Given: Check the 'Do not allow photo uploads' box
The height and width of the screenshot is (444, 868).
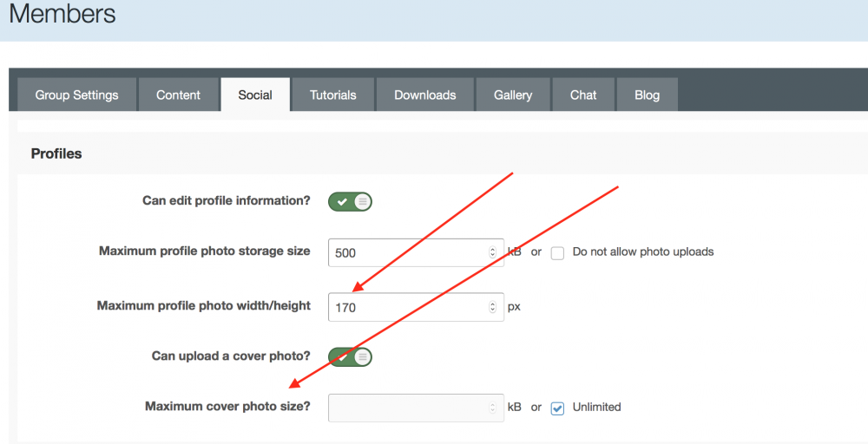Looking at the screenshot, I should tap(558, 252).
